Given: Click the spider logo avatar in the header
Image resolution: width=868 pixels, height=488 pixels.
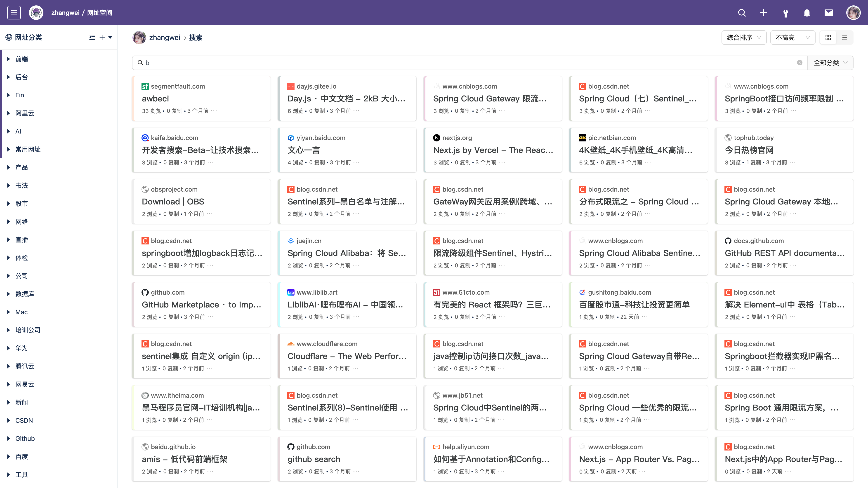Looking at the screenshot, I should click(x=36, y=12).
